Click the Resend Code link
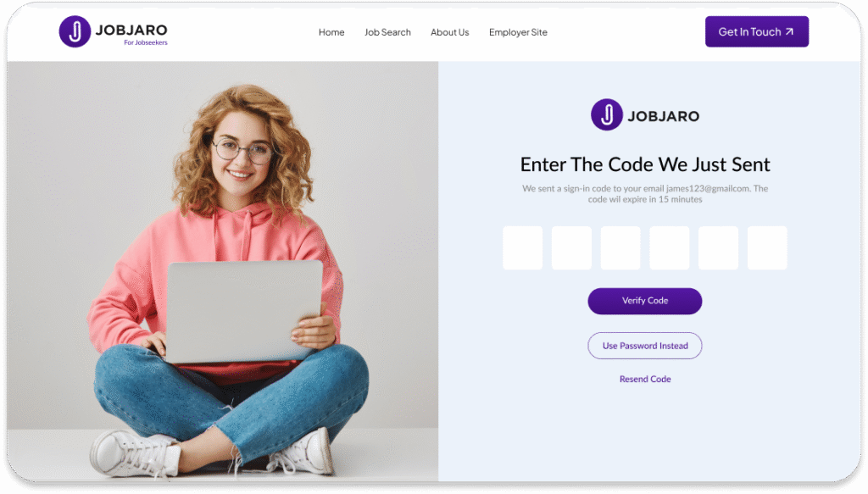 [x=645, y=379]
